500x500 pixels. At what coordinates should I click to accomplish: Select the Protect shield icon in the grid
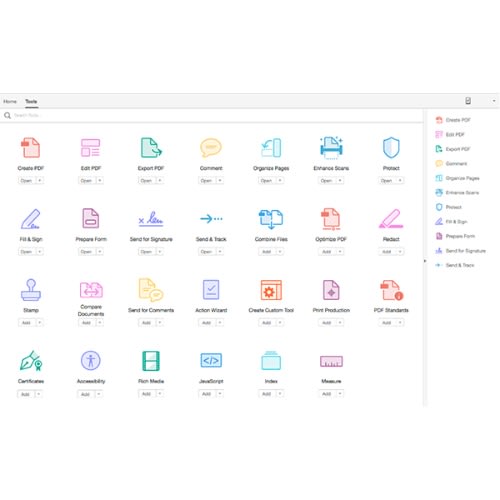(x=391, y=147)
